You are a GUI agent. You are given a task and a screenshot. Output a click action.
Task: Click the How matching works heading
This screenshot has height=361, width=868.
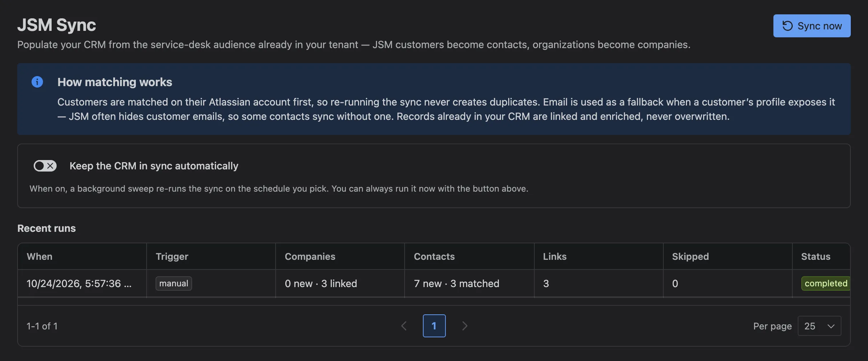(115, 82)
